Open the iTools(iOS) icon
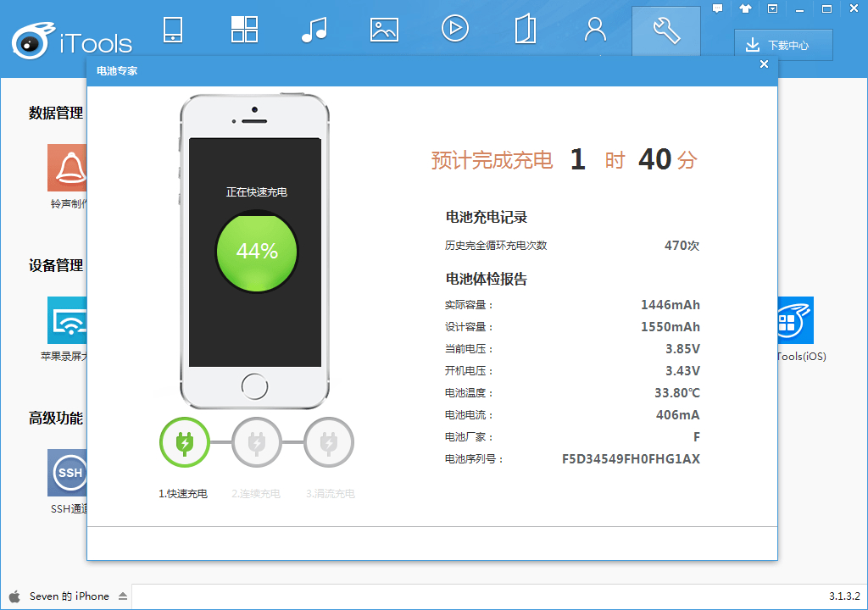Viewport: 868px width, 610px height. pos(795,320)
